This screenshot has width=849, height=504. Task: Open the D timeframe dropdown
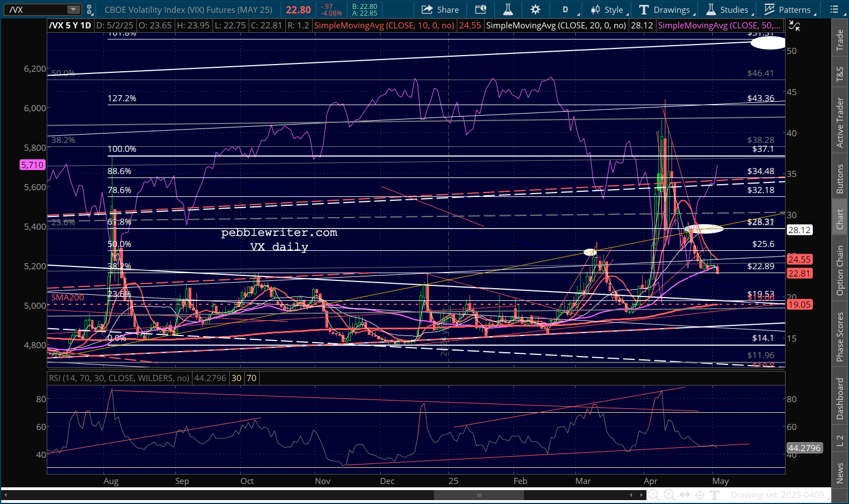(568, 9)
